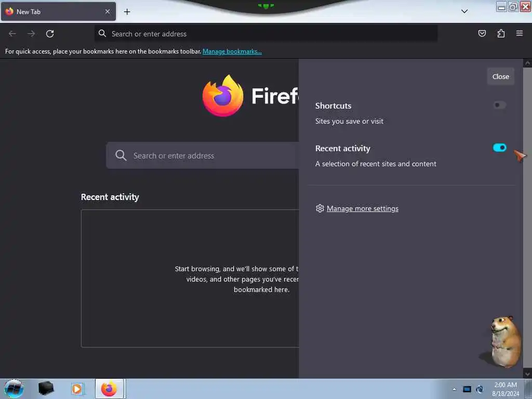Click the gear icon beside Manage more settings
This screenshot has width=532, height=399.
(320, 208)
